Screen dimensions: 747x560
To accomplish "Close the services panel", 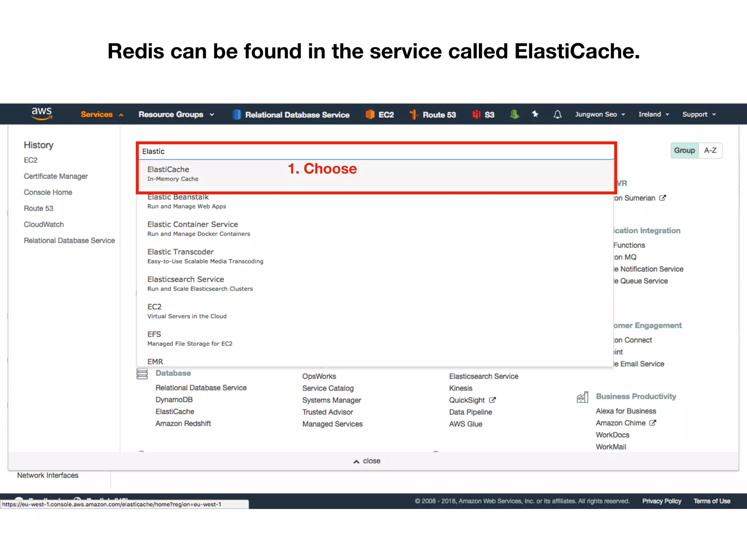I will pos(367,461).
